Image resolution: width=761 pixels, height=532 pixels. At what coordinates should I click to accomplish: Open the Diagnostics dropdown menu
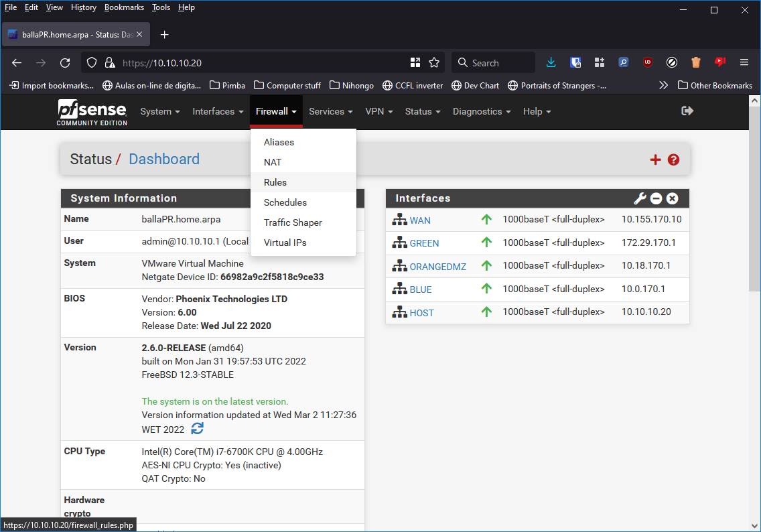click(481, 112)
